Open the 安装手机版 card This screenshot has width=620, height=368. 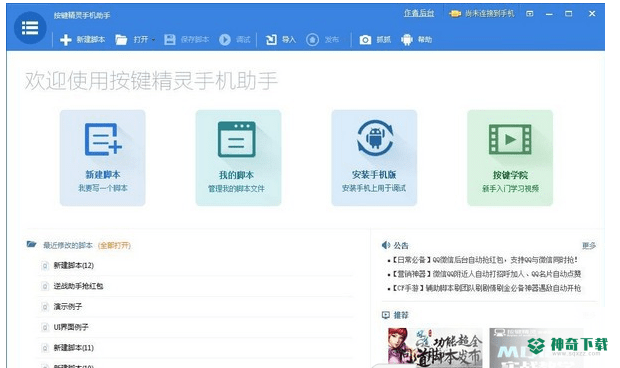point(374,158)
